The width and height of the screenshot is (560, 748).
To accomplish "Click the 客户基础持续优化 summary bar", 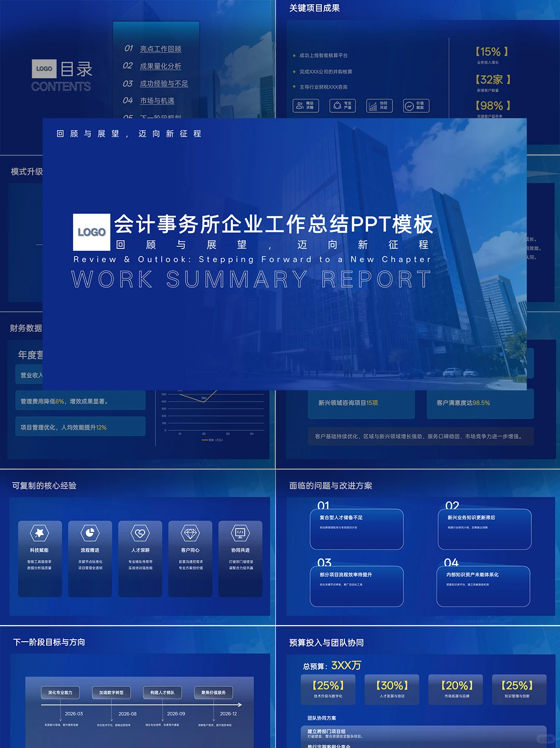I will coord(421,436).
